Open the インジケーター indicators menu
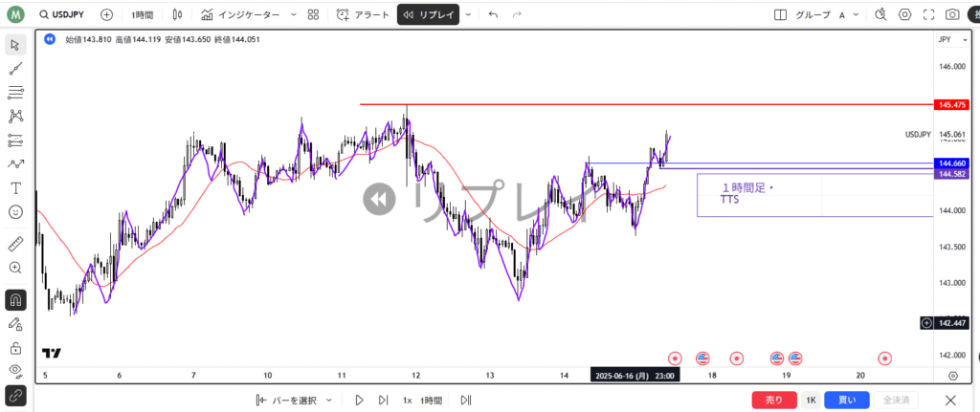The image size is (980, 412). point(240,14)
